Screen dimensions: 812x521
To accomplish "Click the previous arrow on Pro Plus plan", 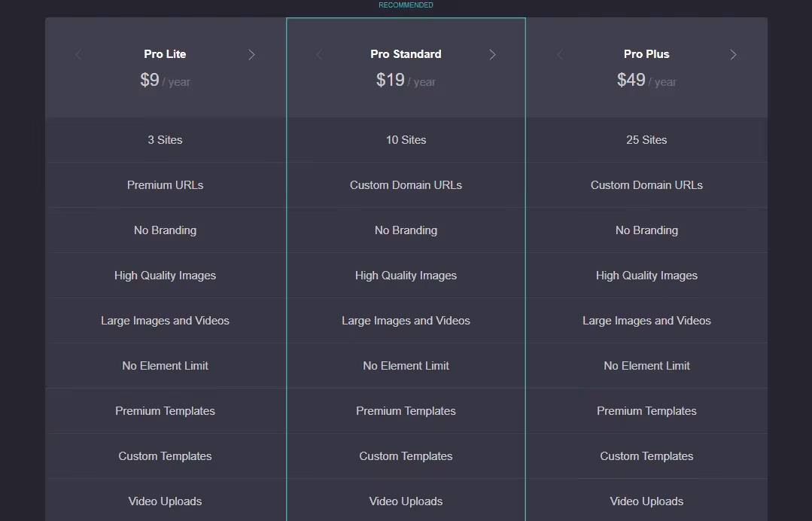I will [x=561, y=54].
